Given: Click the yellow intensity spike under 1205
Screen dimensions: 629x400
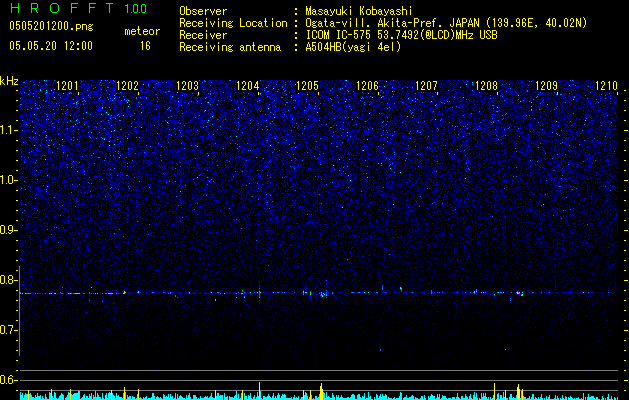Looking at the screenshot, I should (x=321, y=392).
